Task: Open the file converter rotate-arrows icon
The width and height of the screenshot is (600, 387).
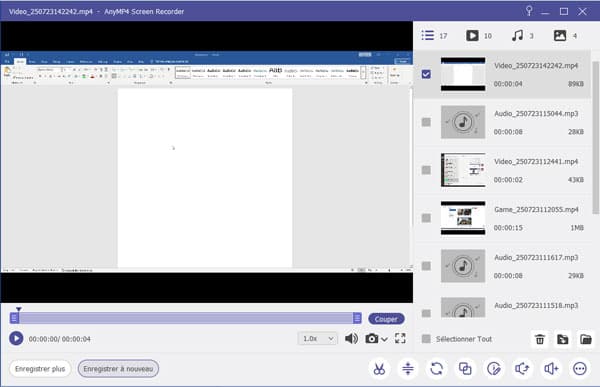Action: [437, 369]
